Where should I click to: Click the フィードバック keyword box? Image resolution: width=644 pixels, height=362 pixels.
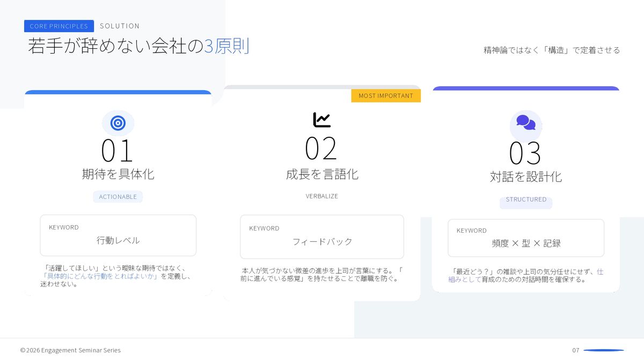click(322, 237)
